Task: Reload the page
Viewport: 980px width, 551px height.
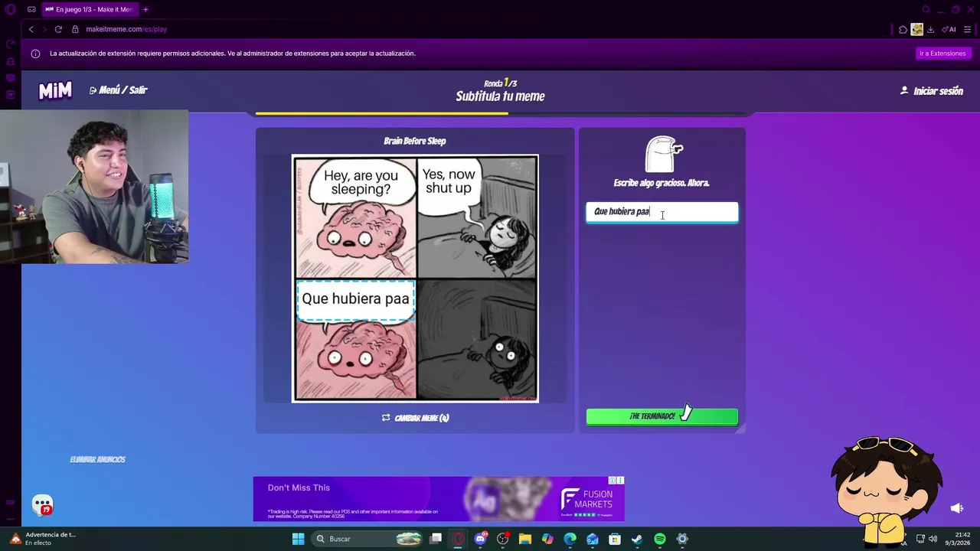Action: point(58,29)
